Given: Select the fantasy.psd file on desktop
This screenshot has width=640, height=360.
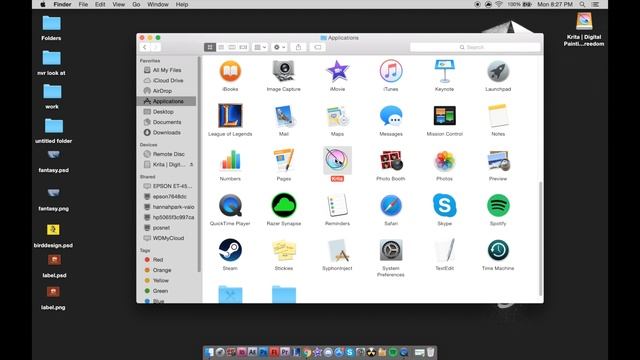Looking at the screenshot, I should pyautogui.click(x=53, y=161).
